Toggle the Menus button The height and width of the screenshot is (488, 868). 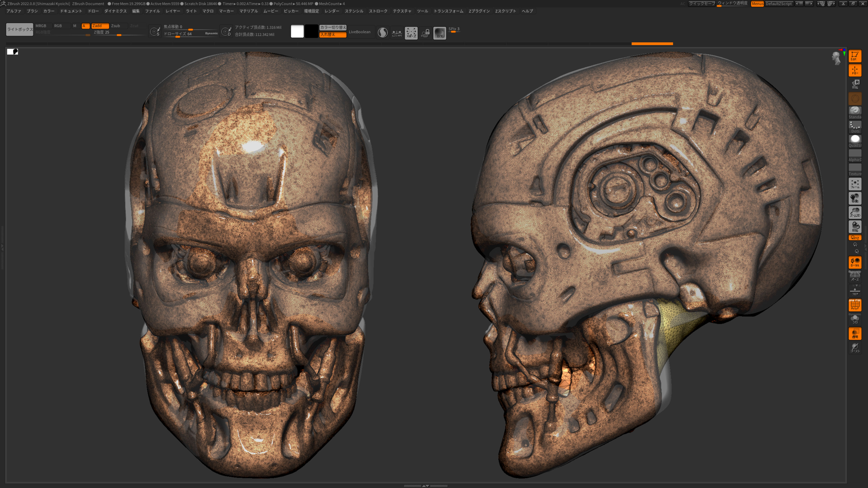pos(757,4)
